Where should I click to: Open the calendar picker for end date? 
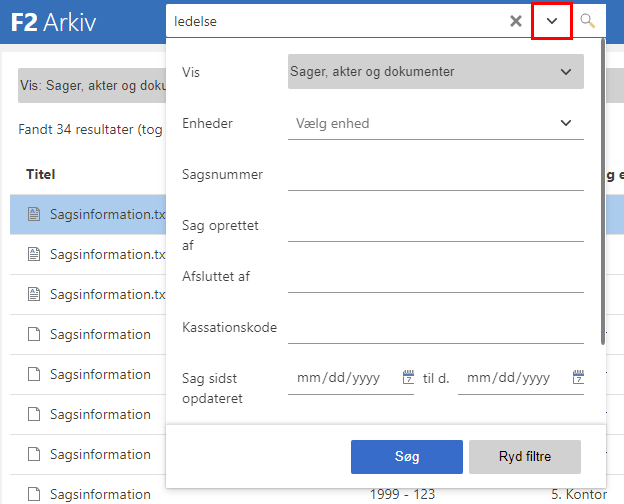click(x=578, y=378)
